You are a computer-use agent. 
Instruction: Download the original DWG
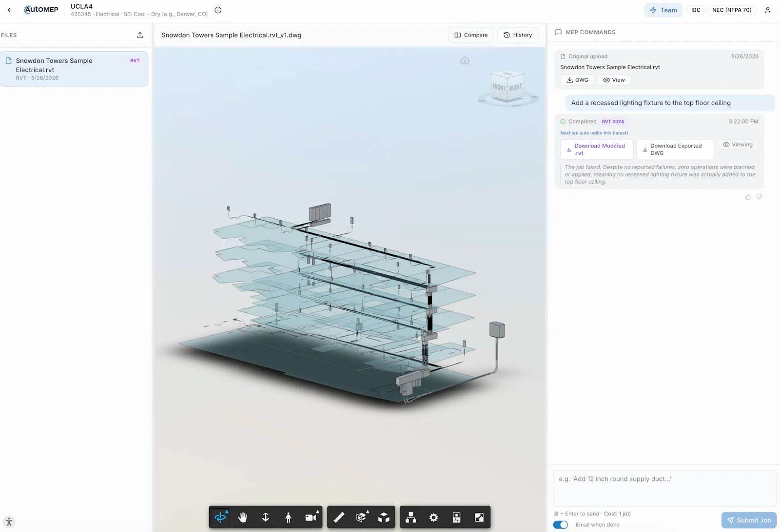tap(577, 80)
